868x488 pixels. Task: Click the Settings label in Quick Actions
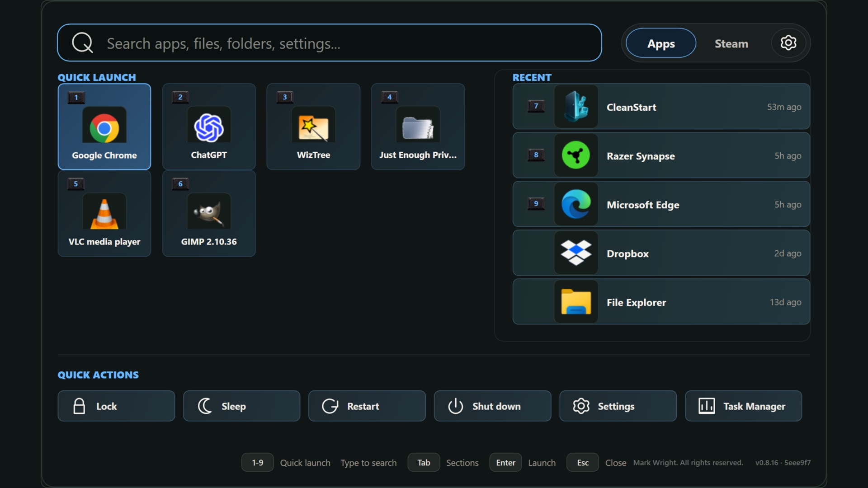click(616, 406)
